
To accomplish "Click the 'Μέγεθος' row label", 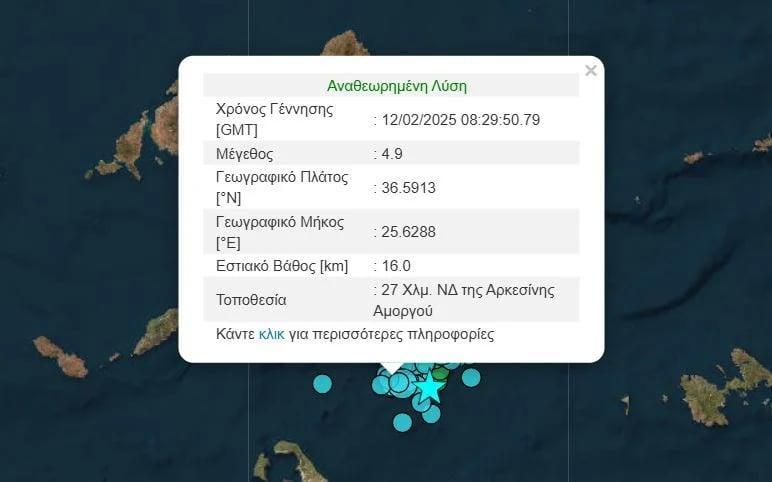I will tap(245, 154).
